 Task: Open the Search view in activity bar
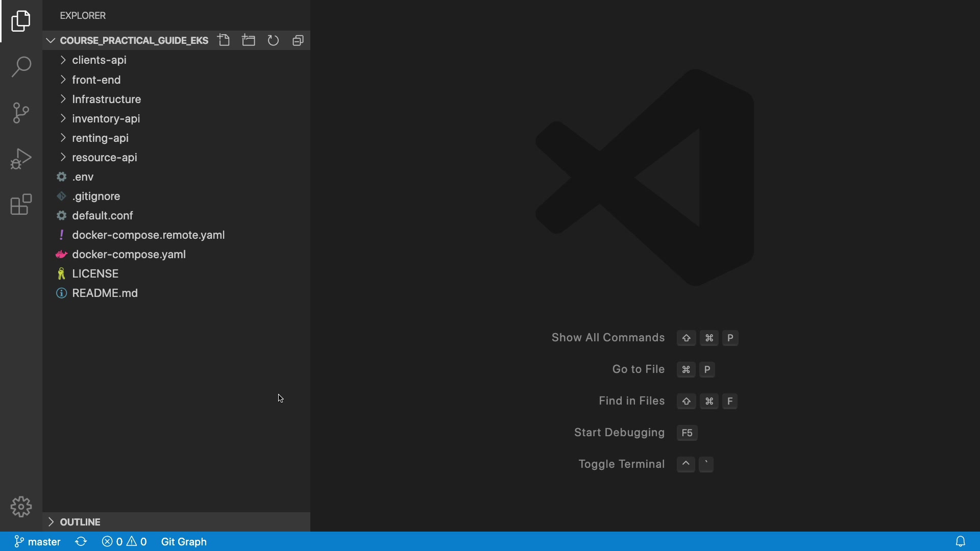click(21, 67)
